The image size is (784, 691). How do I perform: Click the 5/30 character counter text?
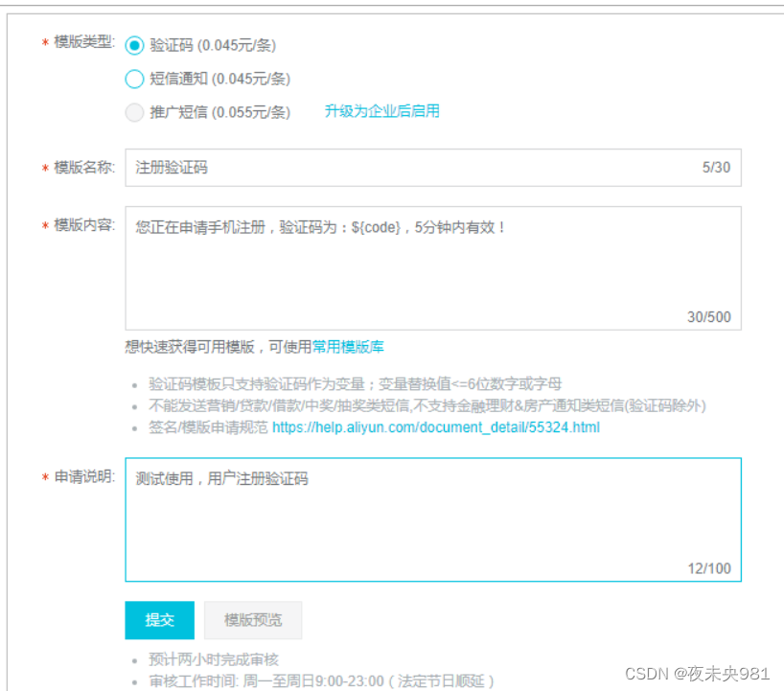click(x=716, y=168)
